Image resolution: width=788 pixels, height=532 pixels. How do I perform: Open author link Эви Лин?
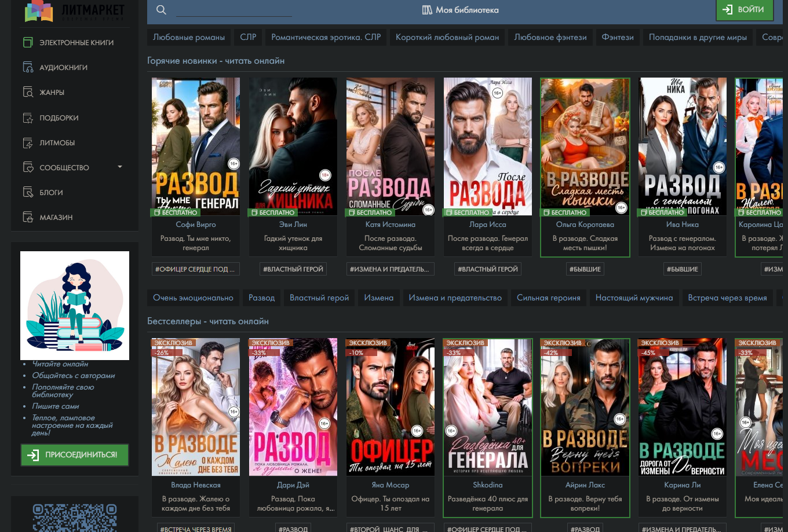click(293, 224)
